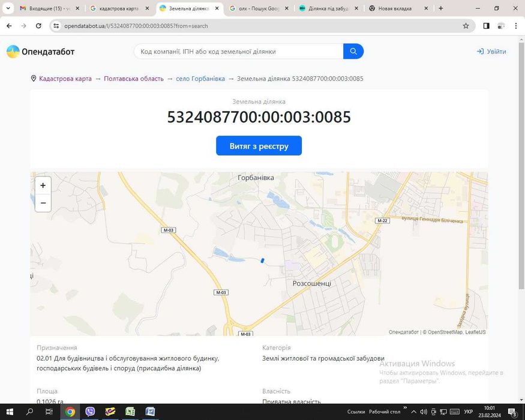Click the volume speaker tray icon

click(424, 412)
